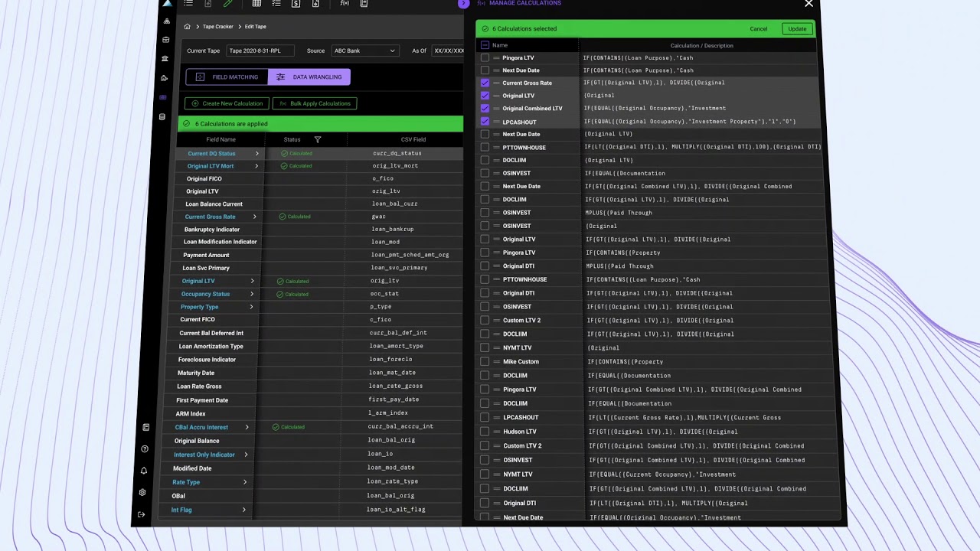Viewport: 980px width, 551px height.
Task: Open the help question mark icon
Action: coord(145,449)
